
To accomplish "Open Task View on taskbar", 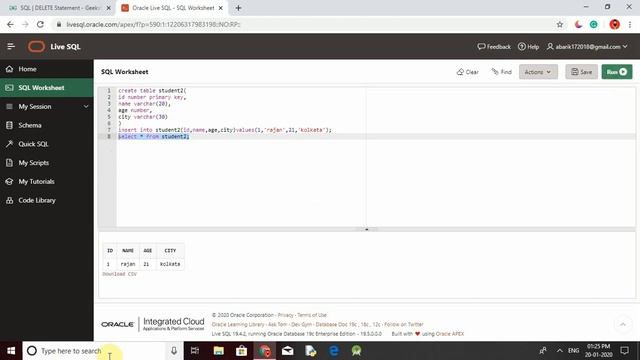I will (x=195, y=351).
